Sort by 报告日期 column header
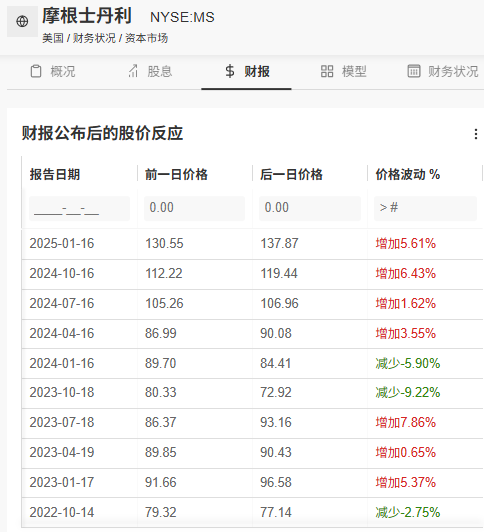The height and width of the screenshot is (532, 484). coord(55,175)
